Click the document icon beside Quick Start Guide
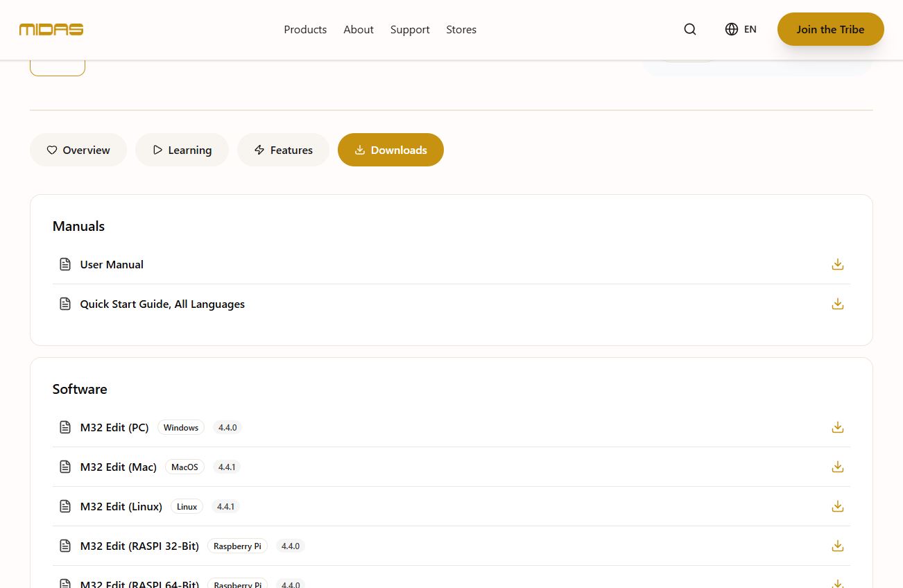The width and height of the screenshot is (903, 588). coord(65,304)
